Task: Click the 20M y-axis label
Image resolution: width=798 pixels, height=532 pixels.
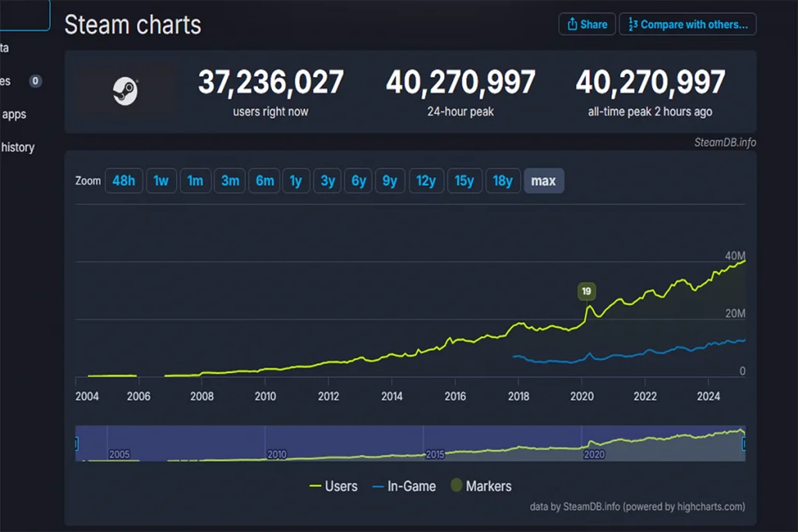Action: pos(736,313)
